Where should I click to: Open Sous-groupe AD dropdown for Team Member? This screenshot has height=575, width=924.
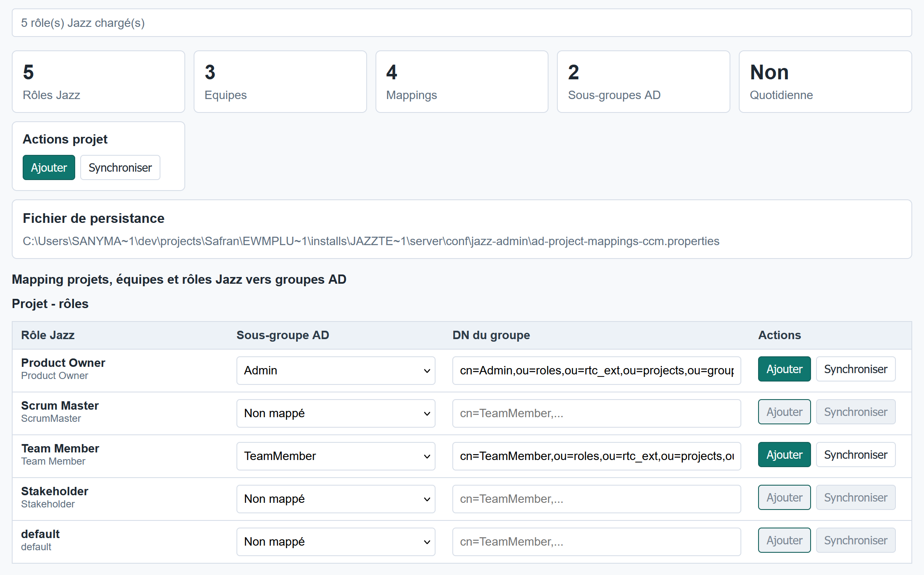click(x=336, y=456)
